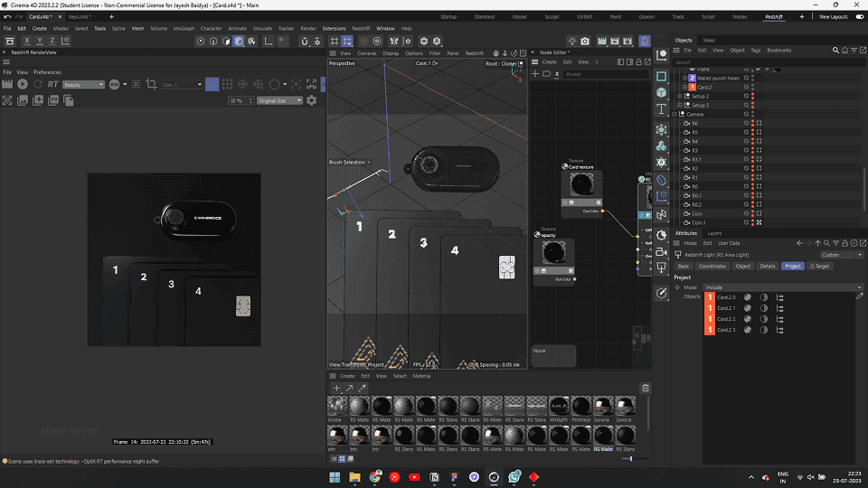Click the RT real-time render icon
Screen dimensions: 868x488
click(x=52, y=84)
